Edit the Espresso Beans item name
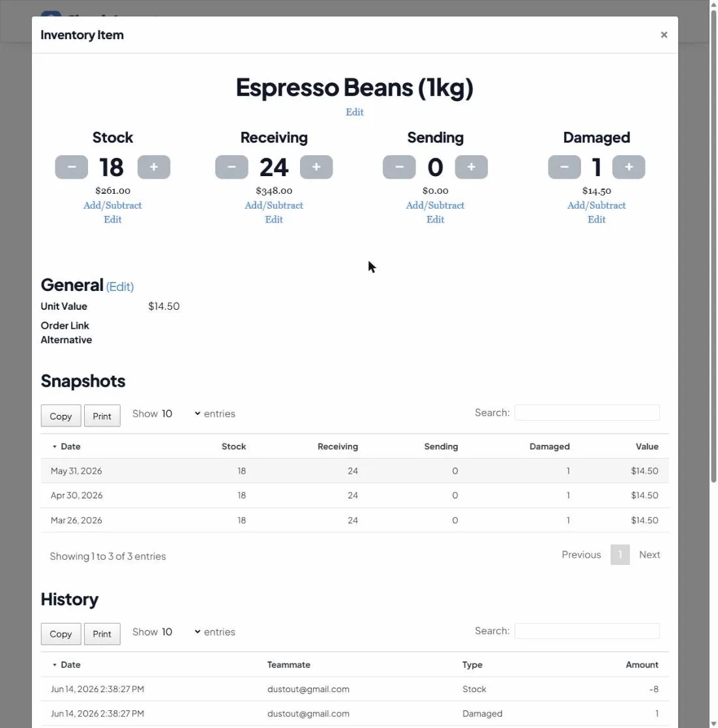 355,112
